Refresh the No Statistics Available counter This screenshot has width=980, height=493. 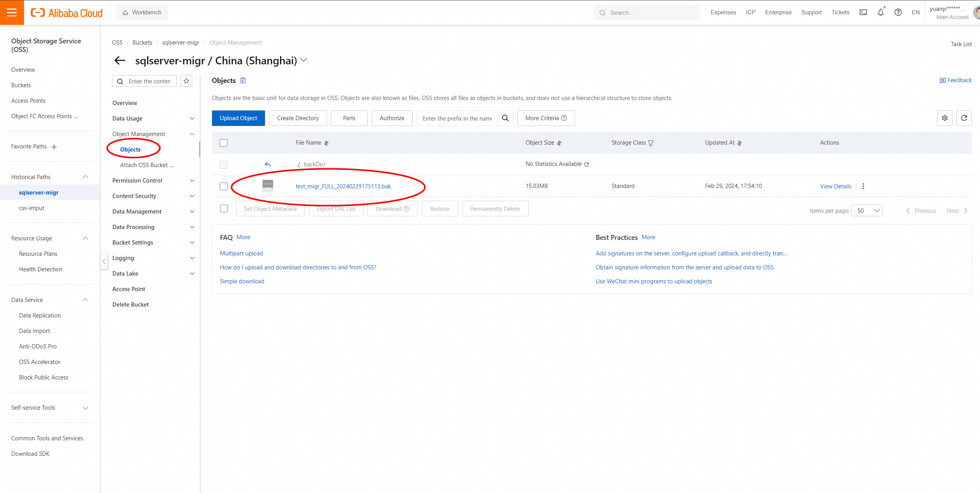tap(587, 164)
